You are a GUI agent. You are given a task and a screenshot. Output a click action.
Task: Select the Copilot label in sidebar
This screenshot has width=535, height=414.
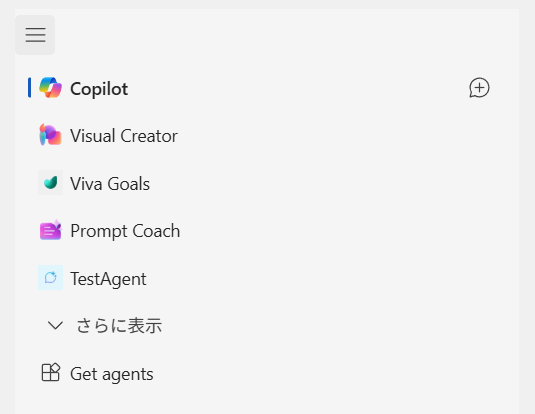99,89
